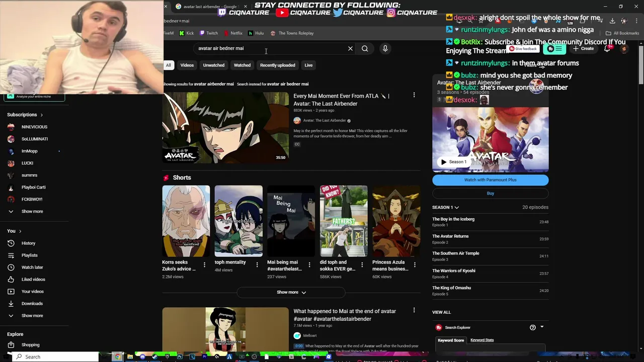Switch to the Keyword Score tab
The height and width of the screenshot is (362, 644).
pyautogui.click(x=451, y=340)
